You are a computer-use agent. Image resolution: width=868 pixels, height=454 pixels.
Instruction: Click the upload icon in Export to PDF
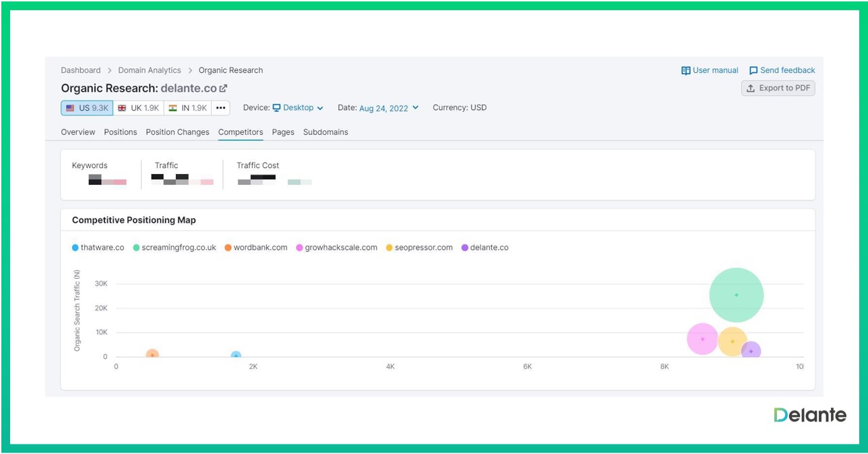(x=751, y=88)
